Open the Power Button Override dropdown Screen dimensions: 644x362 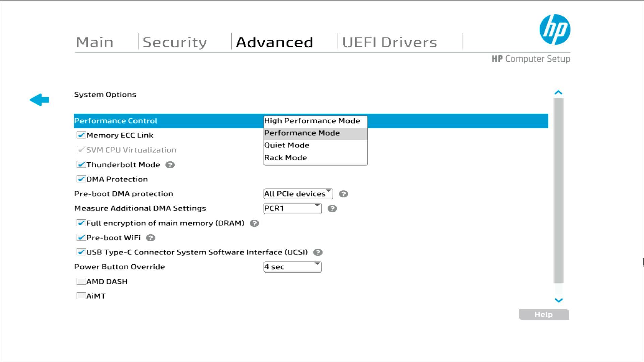click(x=292, y=267)
